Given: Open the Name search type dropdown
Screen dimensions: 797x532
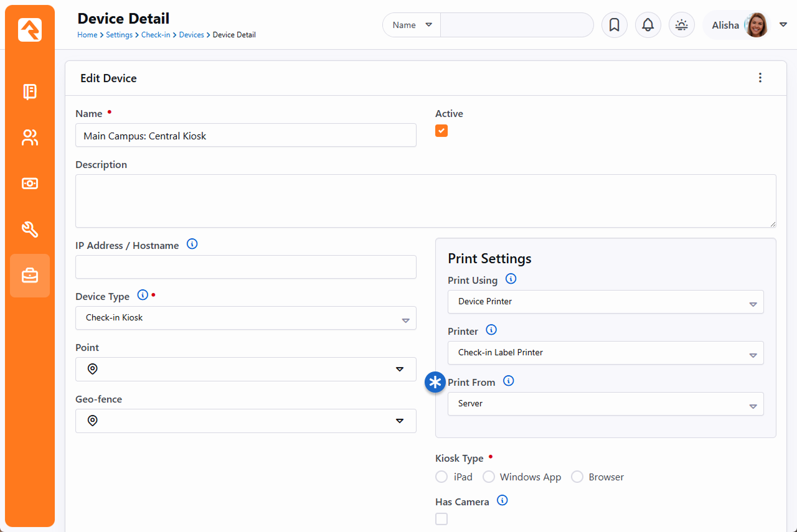Looking at the screenshot, I should 412,25.
